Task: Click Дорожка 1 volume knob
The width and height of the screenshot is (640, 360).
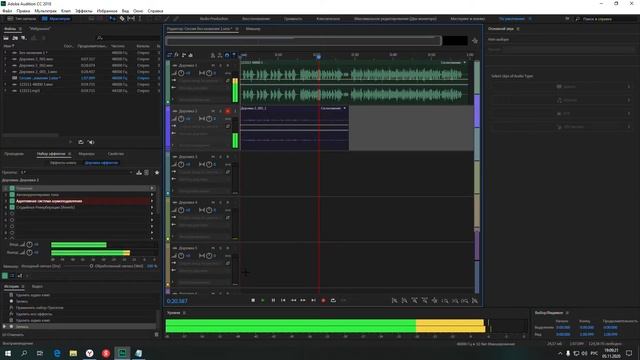Action: pyautogui.click(x=181, y=73)
